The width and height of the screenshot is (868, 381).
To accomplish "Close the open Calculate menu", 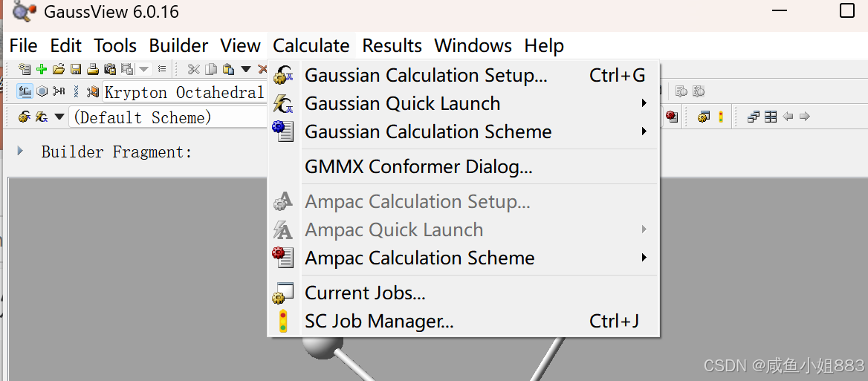I will tap(311, 45).
